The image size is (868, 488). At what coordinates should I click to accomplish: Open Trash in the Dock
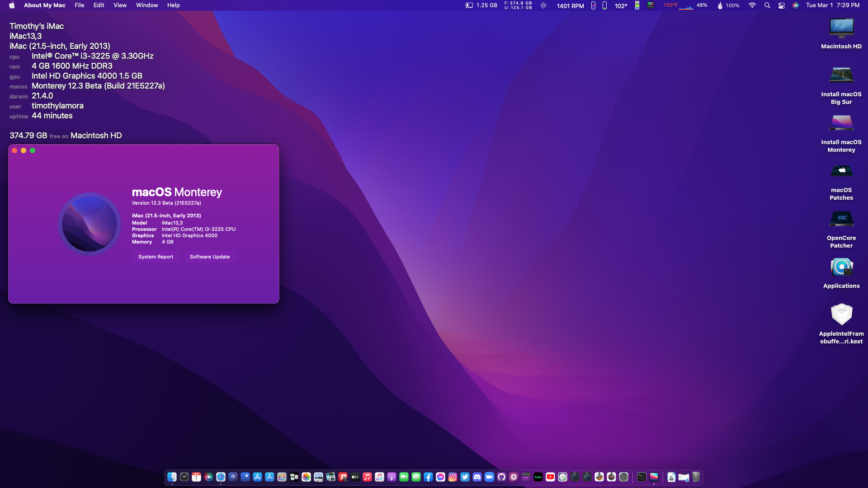tap(696, 477)
